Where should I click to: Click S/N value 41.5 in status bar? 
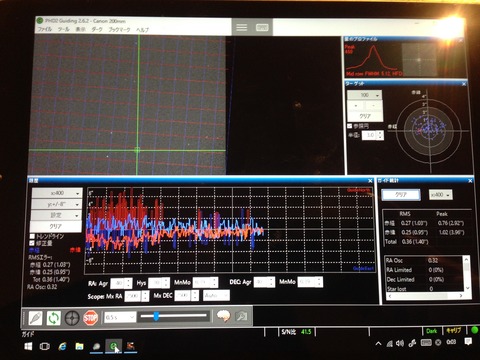tap(306, 332)
